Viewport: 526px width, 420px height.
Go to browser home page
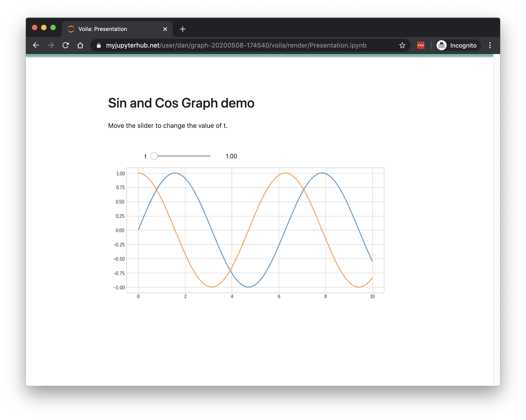80,45
